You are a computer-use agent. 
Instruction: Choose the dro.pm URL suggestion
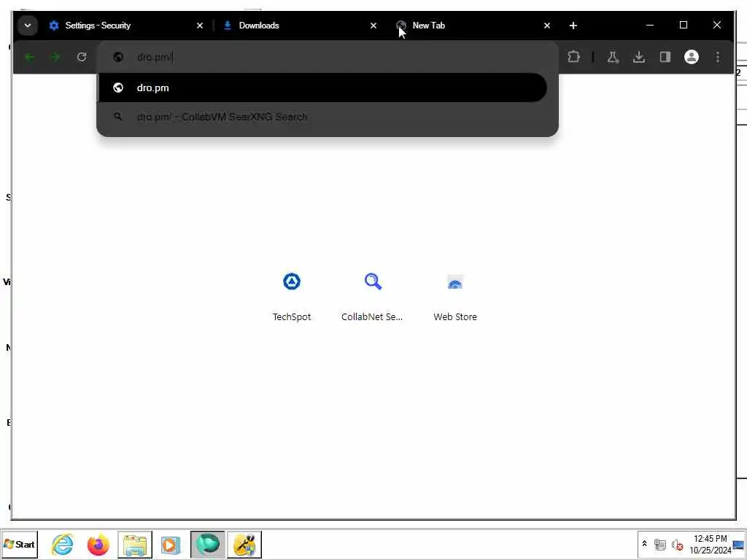322,87
